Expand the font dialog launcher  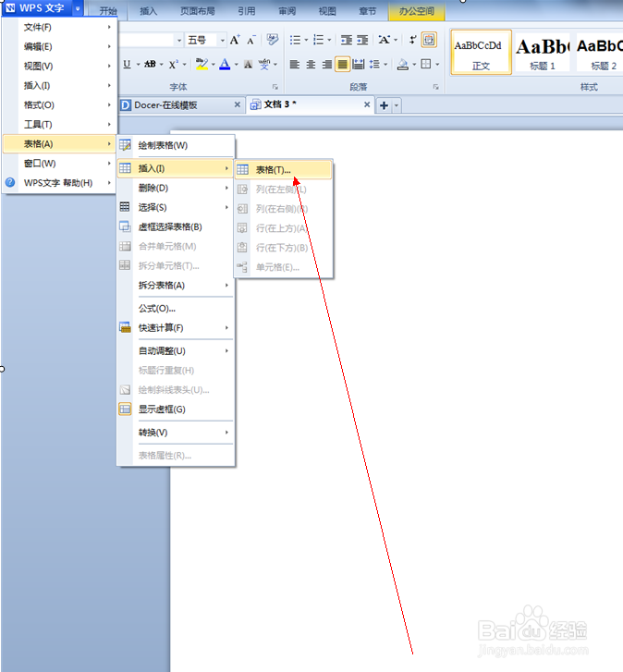[x=275, y=87]
